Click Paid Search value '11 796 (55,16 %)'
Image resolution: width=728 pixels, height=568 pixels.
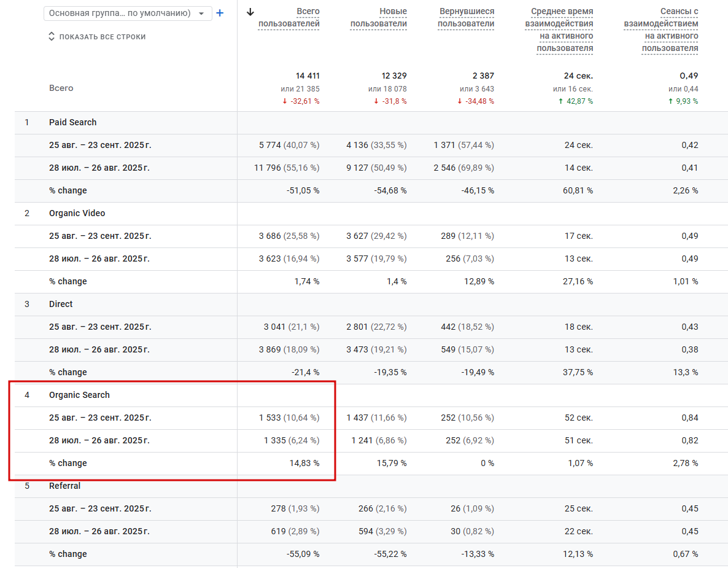click(x=287, y=168)
